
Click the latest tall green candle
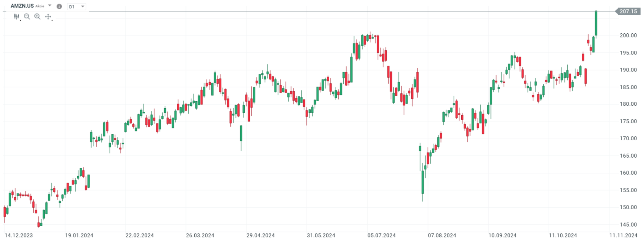[x=596, y=24]
